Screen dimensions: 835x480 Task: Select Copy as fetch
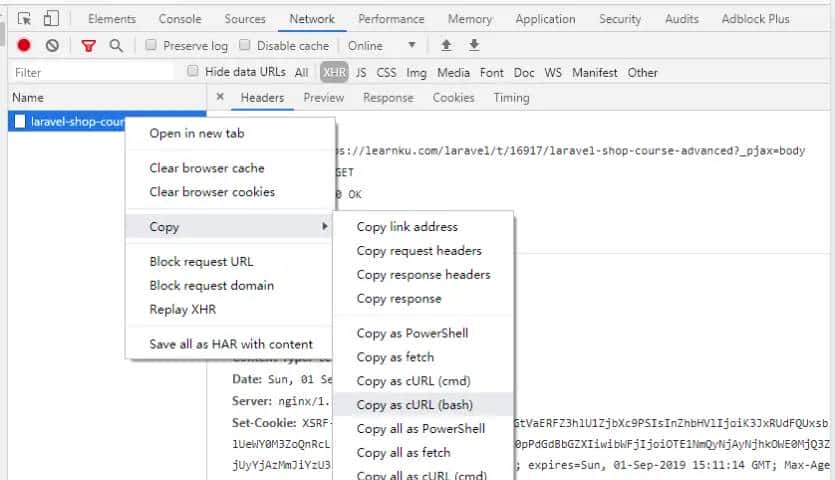[x=423, y=357]
